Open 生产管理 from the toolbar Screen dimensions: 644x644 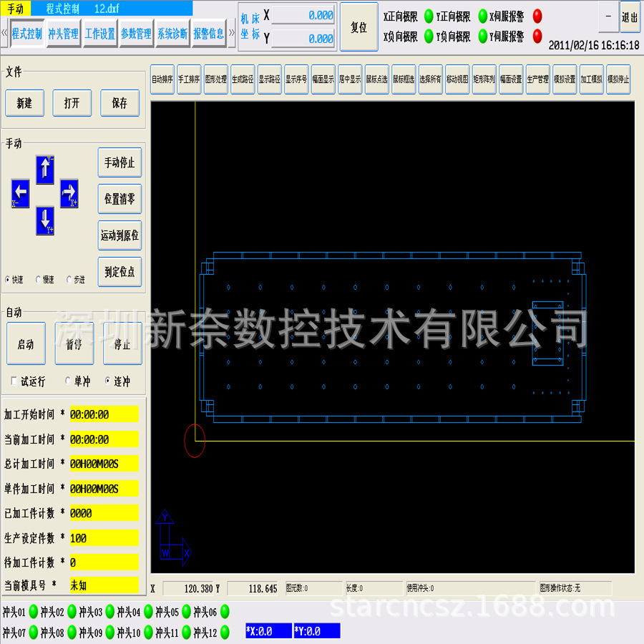click(538, 79)
